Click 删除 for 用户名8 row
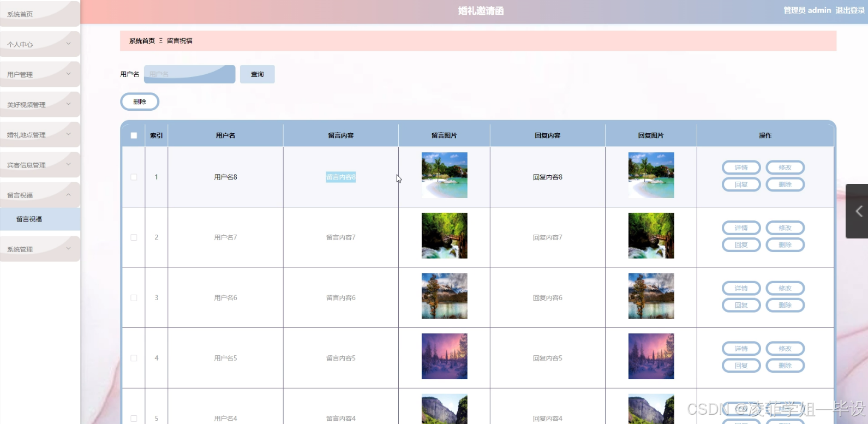Image resolution: width=868 pixels, height=424 pixels. click(785, 184)
